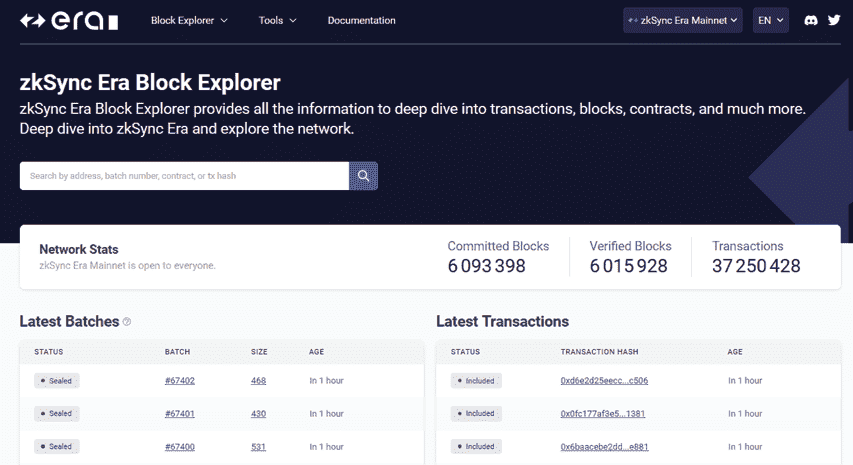Open the Twitter bird icon

point(834,20)
